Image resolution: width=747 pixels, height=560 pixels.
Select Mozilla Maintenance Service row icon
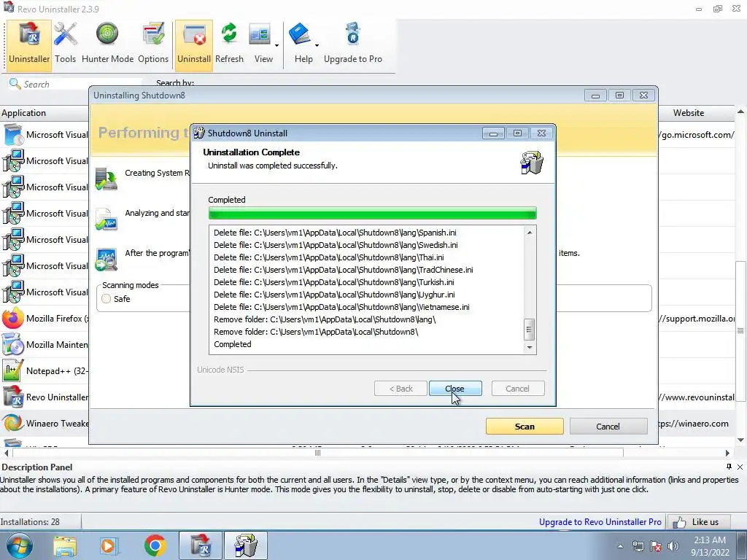pos(13,344)
